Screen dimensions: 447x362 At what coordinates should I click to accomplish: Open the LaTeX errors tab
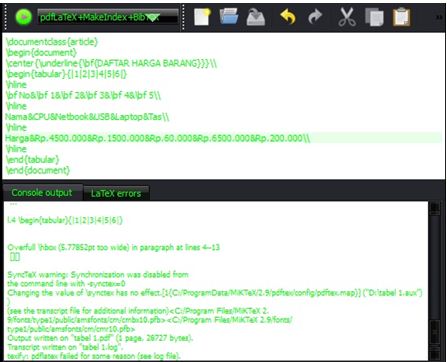(116, 193)
